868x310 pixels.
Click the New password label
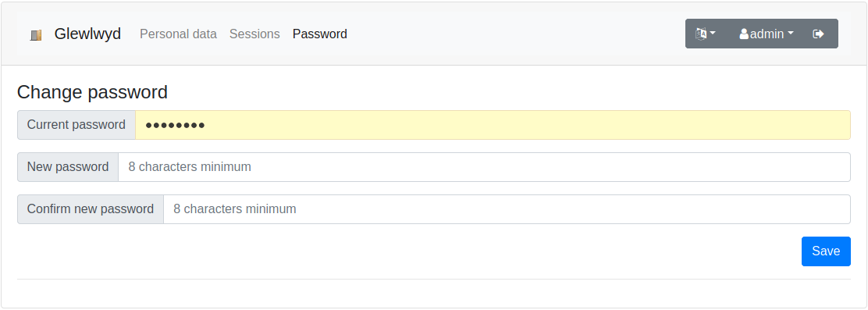point(68,167)
